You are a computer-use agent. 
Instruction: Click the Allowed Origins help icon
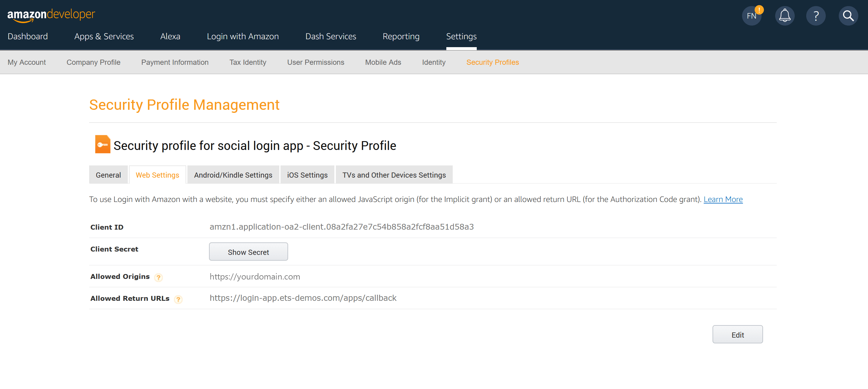pos(159,277)
